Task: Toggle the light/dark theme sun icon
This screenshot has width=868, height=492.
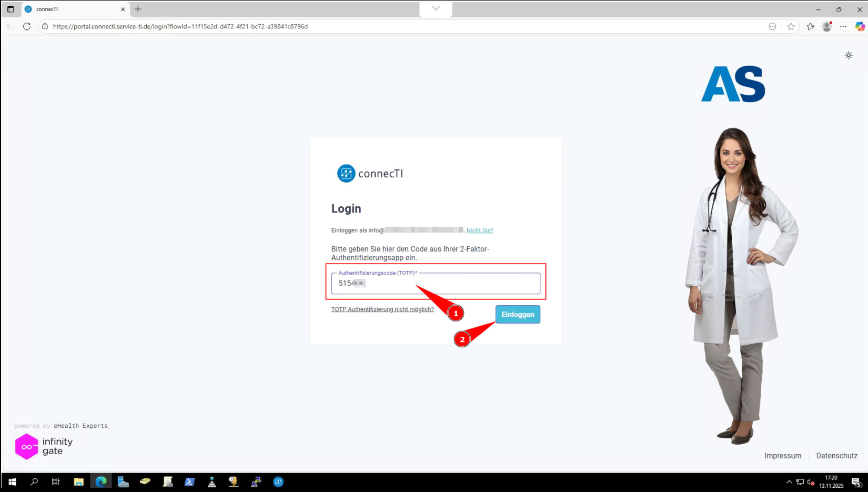Action: (848, 55)
